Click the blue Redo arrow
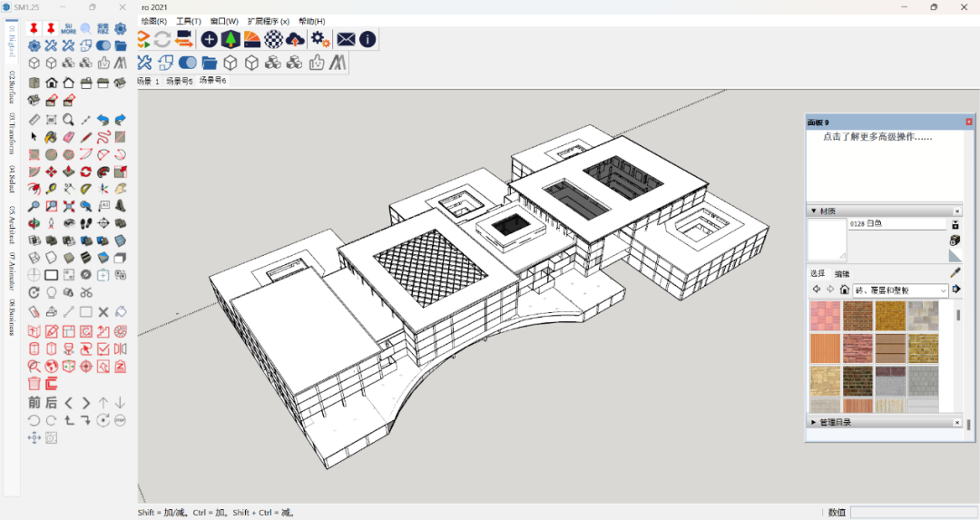980x520 pixels. tap(121, 120)
